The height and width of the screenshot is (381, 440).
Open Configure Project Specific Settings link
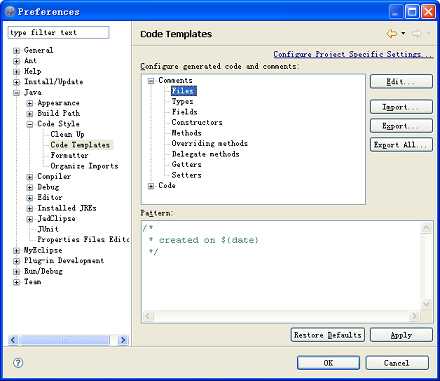[353, 54]
